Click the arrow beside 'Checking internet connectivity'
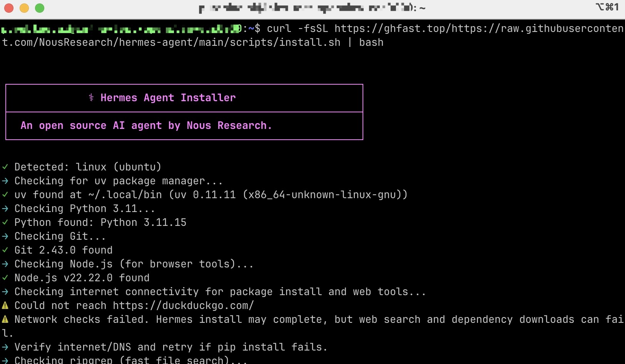The height and width of the screenshot is (364, 625). 5,292
